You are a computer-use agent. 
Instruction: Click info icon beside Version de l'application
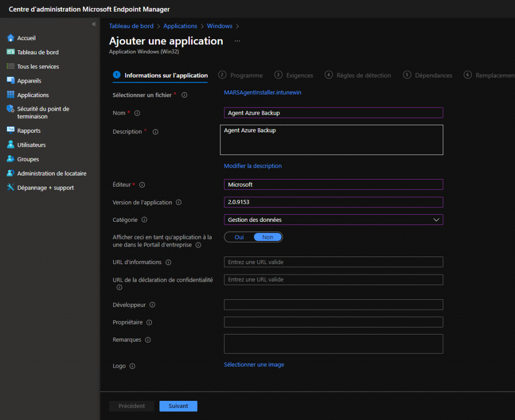[x=179, y=202]
